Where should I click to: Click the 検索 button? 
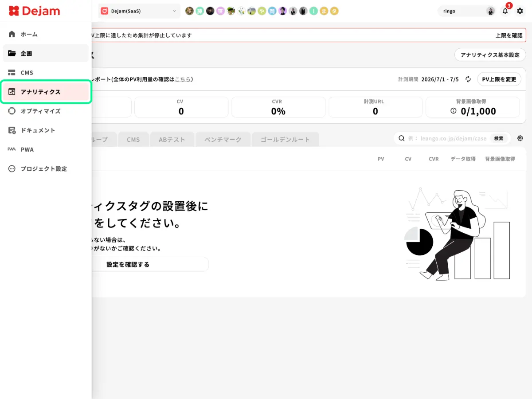499,138
